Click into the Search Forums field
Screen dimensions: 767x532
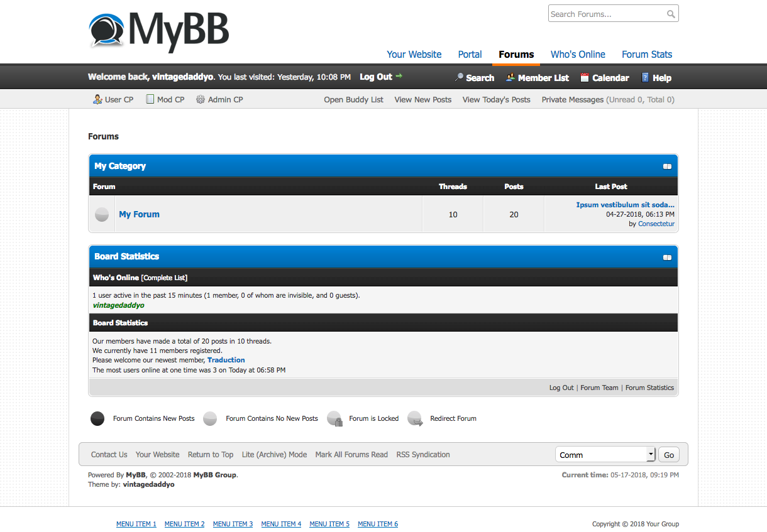[606, 14]
